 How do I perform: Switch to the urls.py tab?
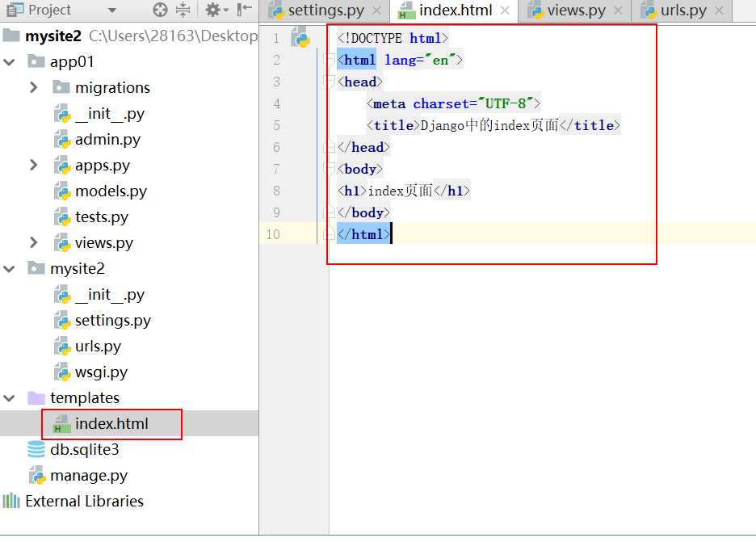tap(683, 11)
